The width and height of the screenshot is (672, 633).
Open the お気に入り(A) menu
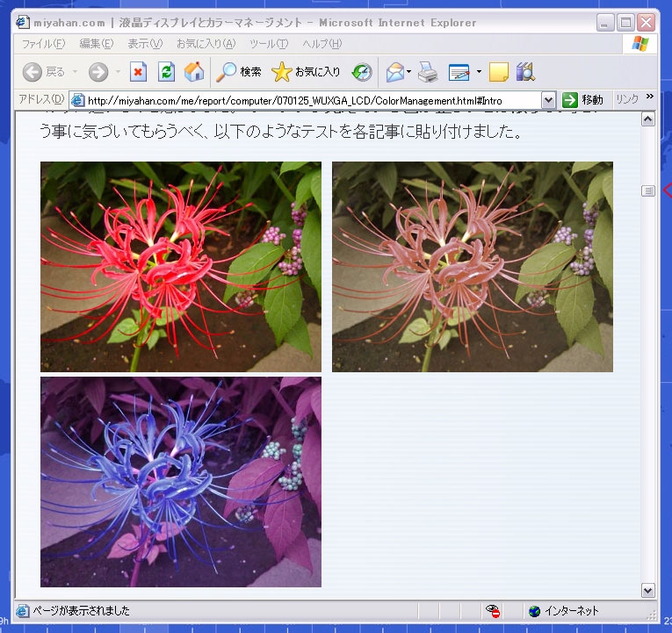pyautogui.click(x=206, y=44)
